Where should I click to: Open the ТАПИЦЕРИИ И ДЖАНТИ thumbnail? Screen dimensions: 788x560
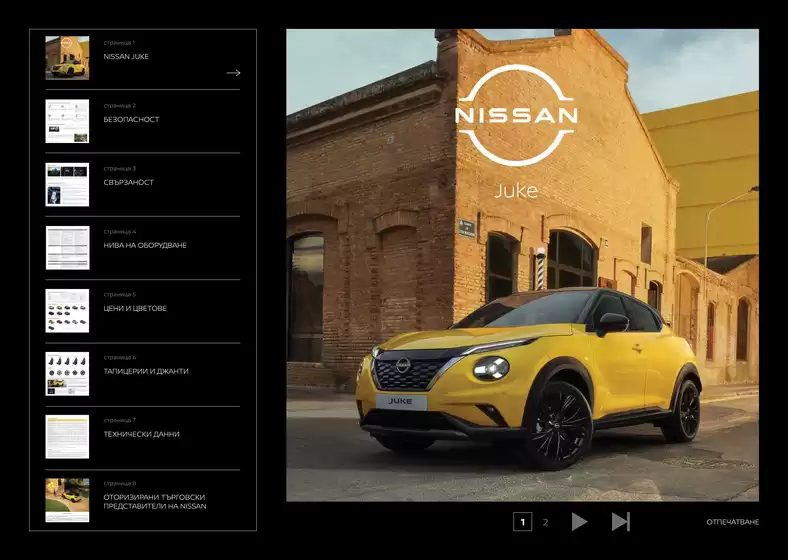click(67, 373)
